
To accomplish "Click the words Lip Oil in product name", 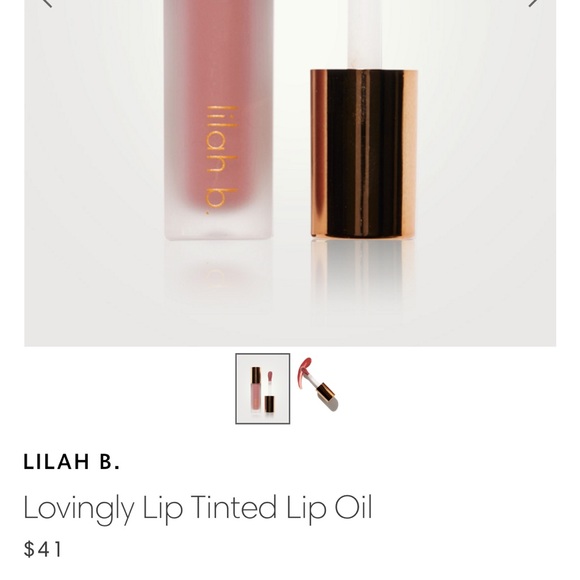I will tap(329, 509).
